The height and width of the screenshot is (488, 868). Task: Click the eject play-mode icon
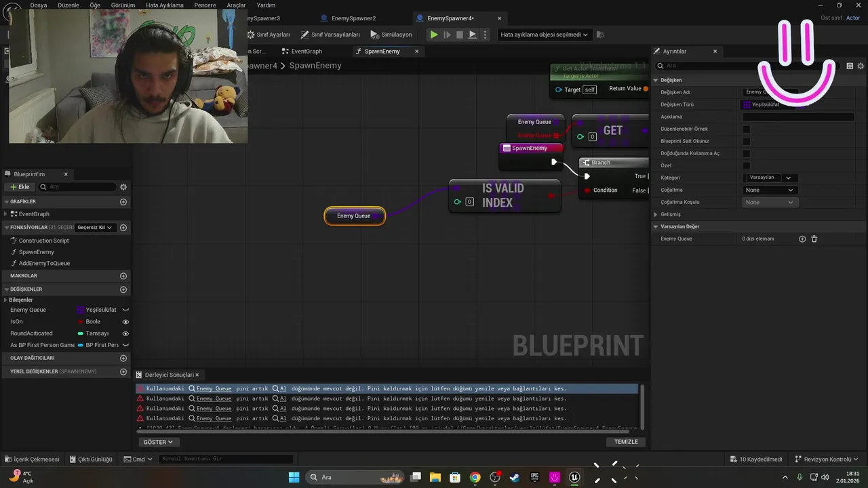pyautogui.click(x=473, y=35)
